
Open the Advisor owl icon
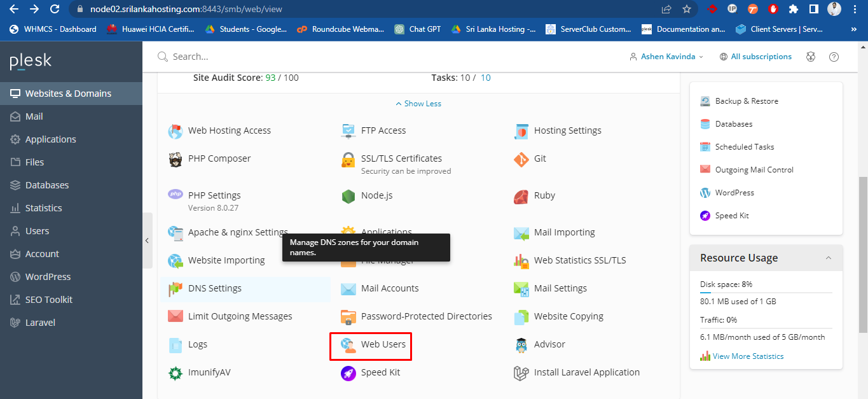point(521,345)
